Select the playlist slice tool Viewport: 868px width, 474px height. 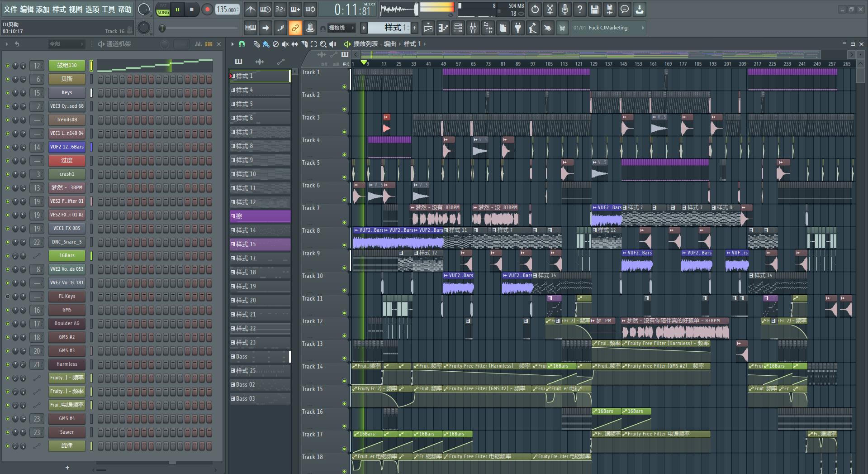click(x=304, y=44)
